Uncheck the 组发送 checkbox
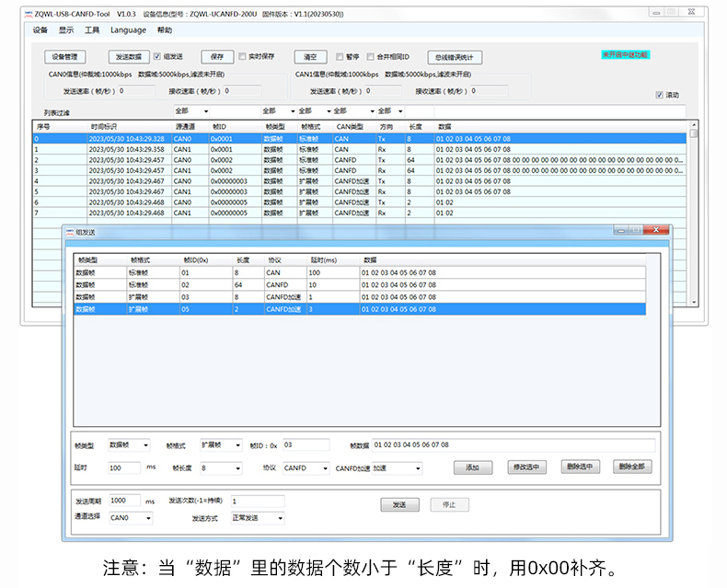The width and height of the screenshot is (727, 588). click(156, 56)
